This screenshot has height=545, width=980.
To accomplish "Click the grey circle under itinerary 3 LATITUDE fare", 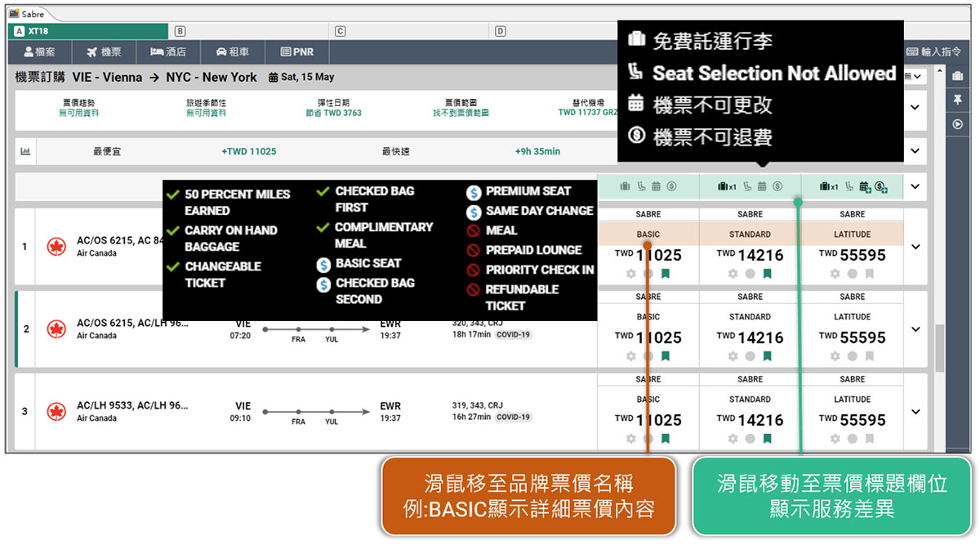I will click(x=852, y=439).
